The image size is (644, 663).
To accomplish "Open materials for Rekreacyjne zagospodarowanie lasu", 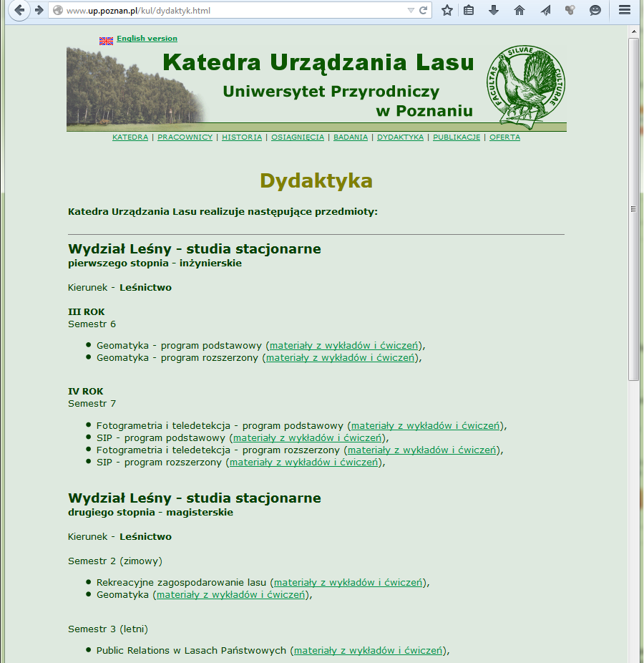I will pos(348,583).
